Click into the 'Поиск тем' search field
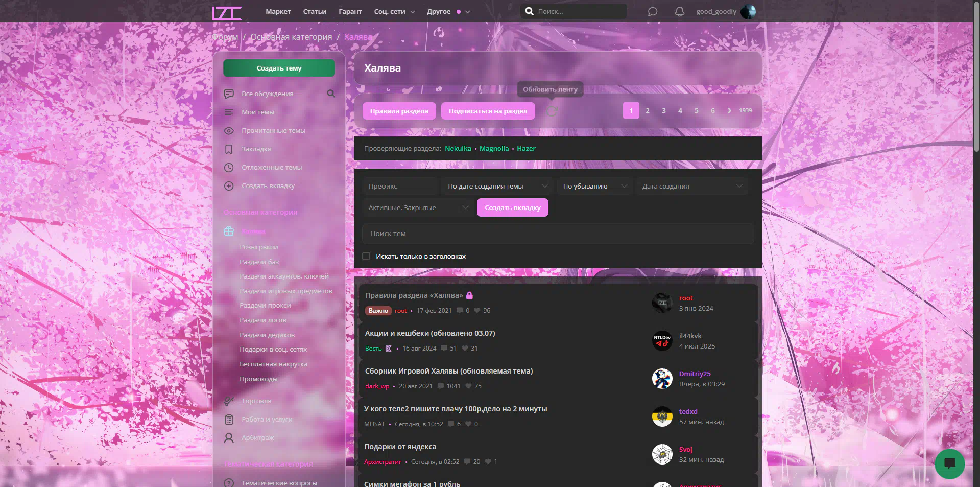Viewport: 980px width, 487px height. coord(558,234)
